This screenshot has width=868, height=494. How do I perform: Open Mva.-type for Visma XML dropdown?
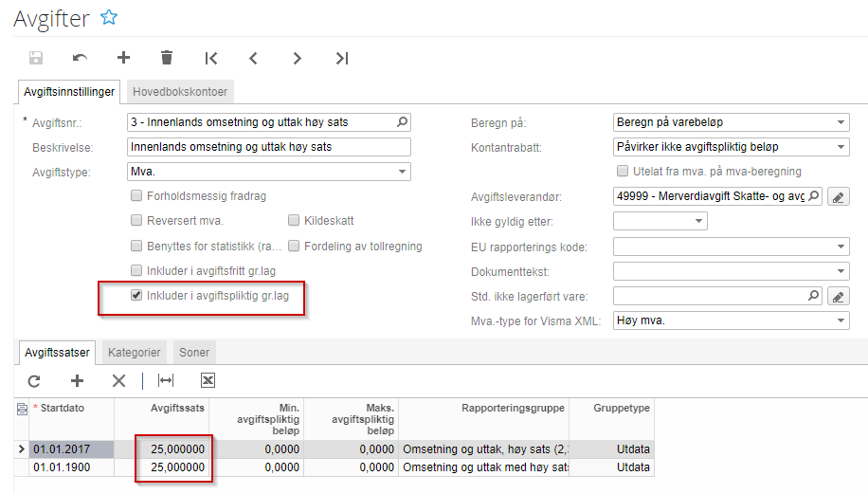(x=841, y=320)
